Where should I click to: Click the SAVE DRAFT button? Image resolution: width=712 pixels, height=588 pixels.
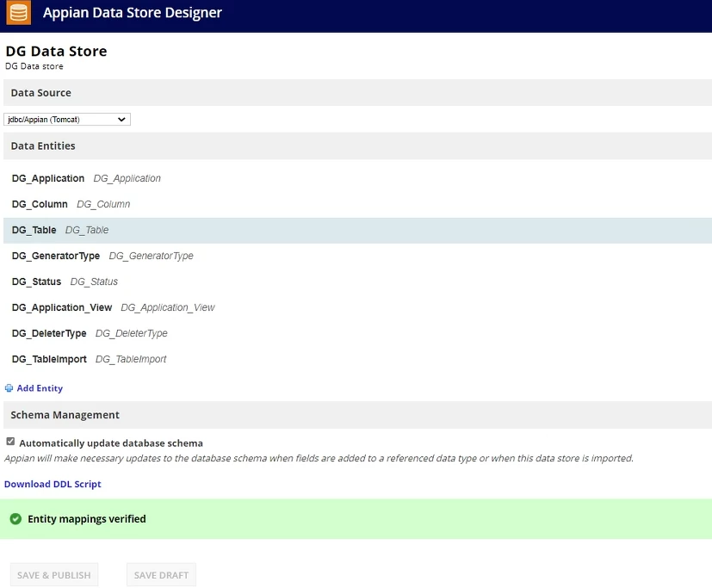[161, 575]
